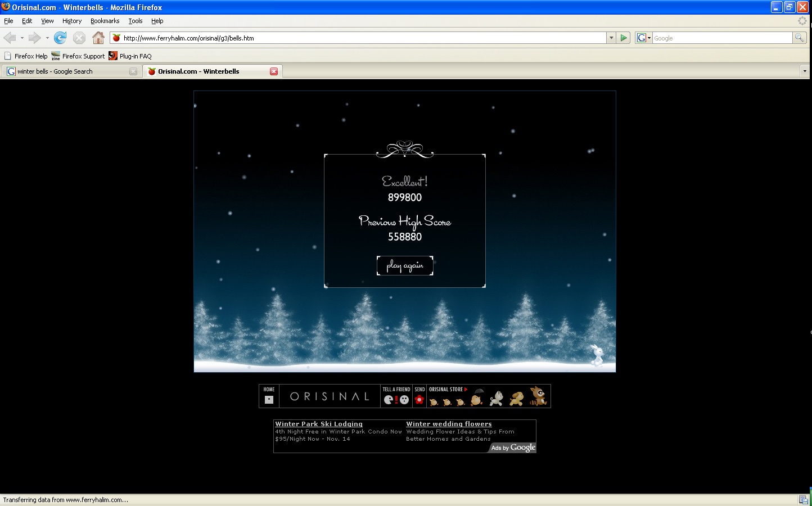
Task: Switch to the winter bells Google Search tab
Action: [71, 71]
